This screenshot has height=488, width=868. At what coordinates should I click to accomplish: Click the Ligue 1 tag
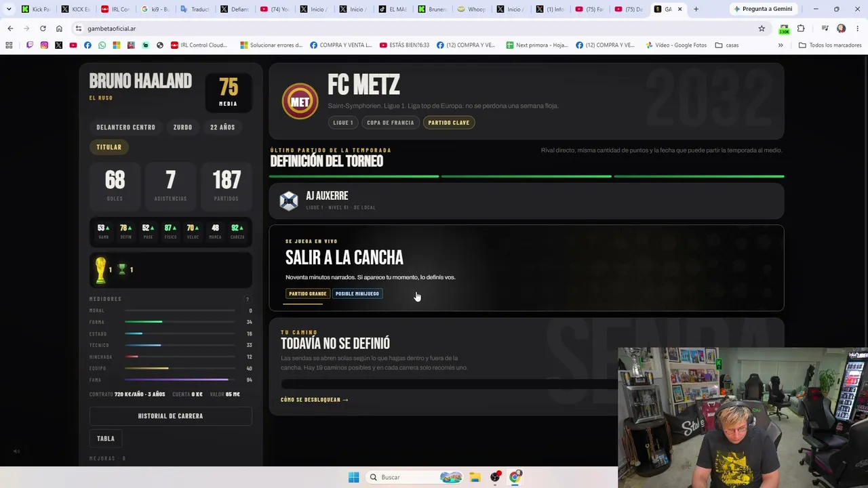point(343,123)
